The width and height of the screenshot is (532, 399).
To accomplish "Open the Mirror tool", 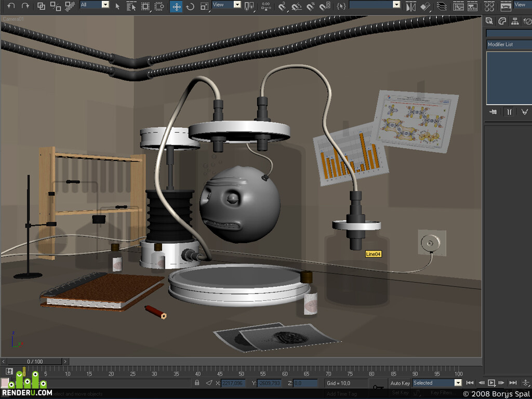I will 411,6.
